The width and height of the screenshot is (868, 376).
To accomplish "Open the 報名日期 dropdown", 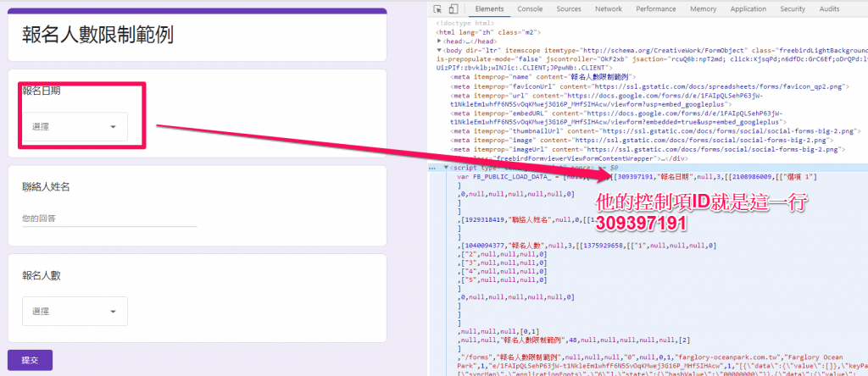I will coord(75,127).
